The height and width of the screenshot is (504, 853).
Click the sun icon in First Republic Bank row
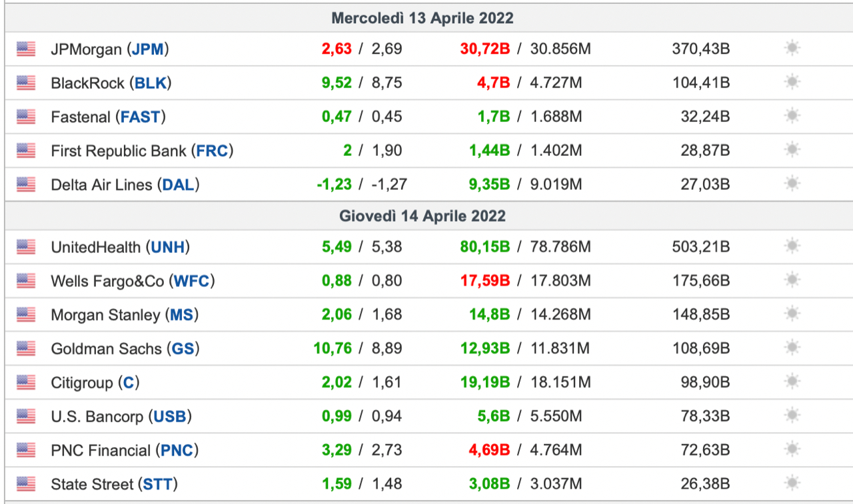tap(792, 150)
